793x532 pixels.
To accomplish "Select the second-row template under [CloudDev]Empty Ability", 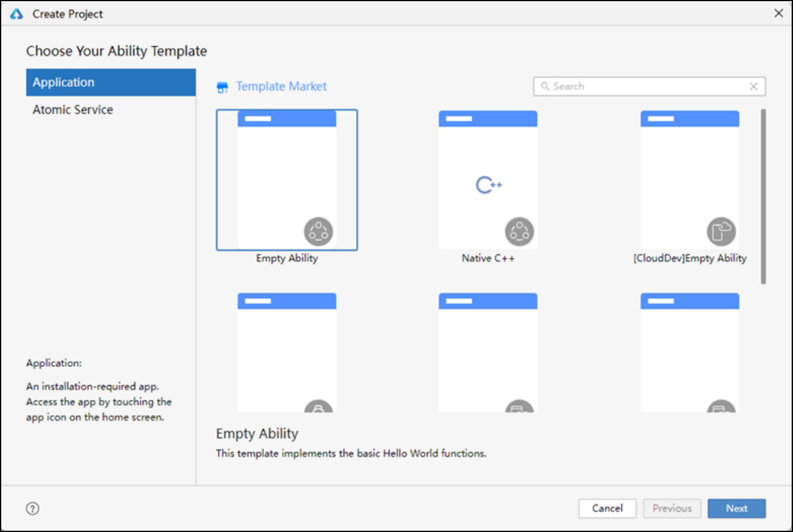I will [690, 352].
